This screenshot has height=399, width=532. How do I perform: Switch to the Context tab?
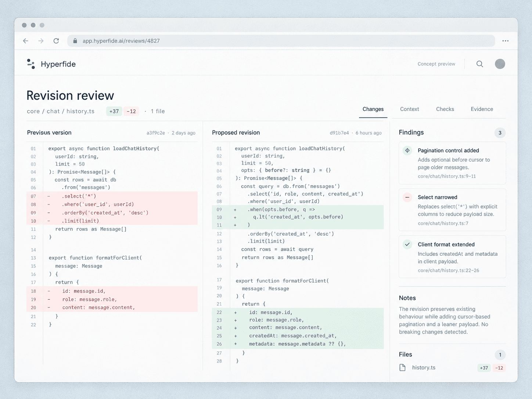click(x=409, y=109)
